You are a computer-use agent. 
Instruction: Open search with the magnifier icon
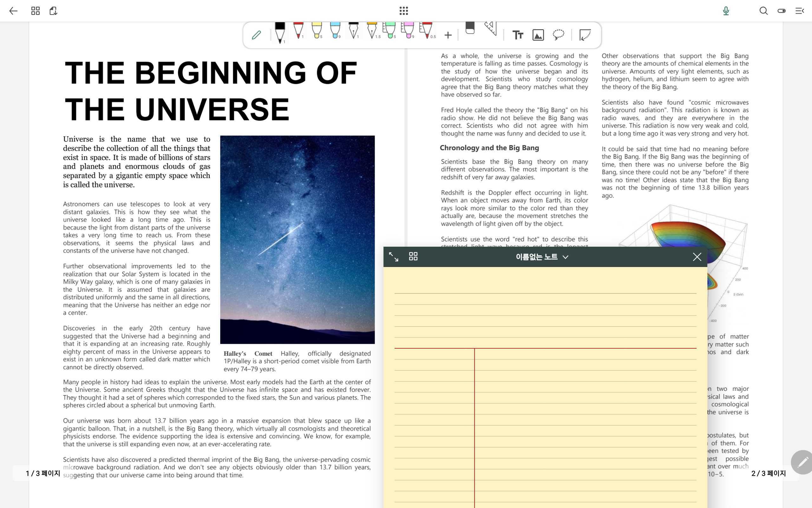(x=764, y=11)
